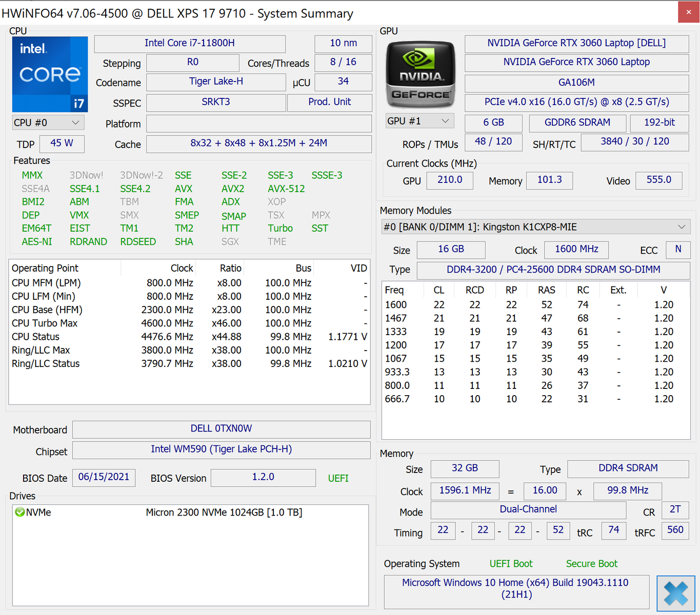Select the 1333 frequency timing row
This screenshot has height=615, width=700.
(536, 332)
